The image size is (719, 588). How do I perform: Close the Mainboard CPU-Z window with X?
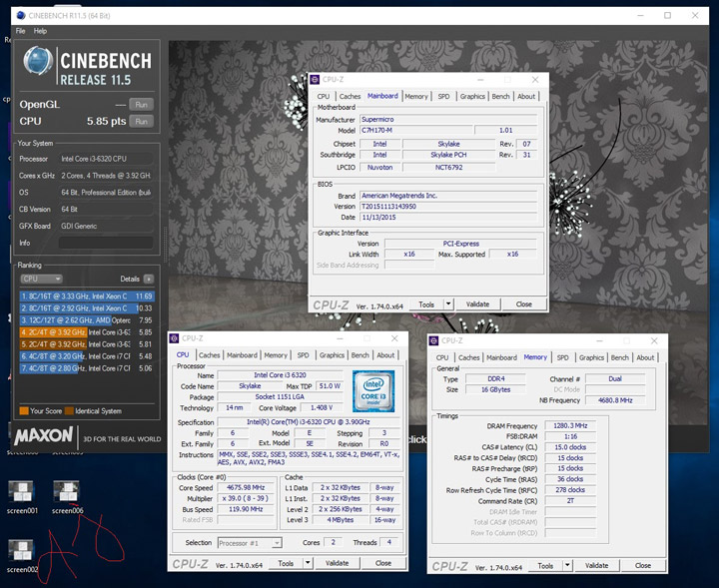click(x=535, y=79)
